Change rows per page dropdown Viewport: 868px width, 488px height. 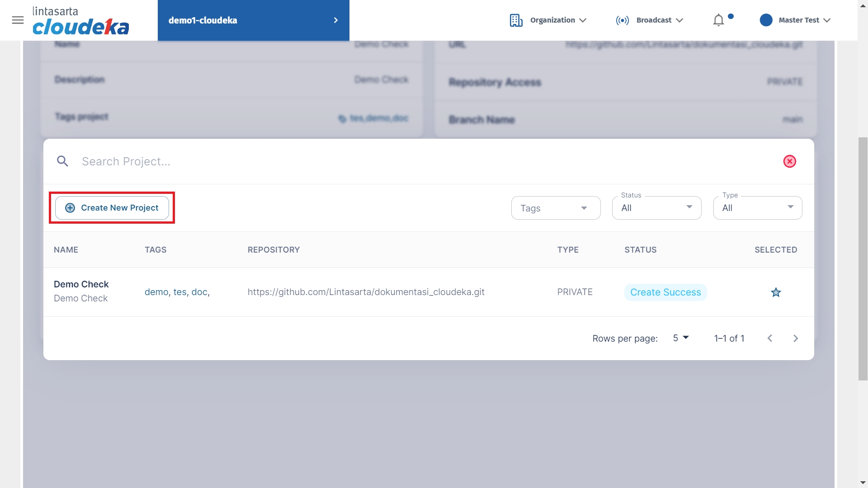[x=680, y=338]
